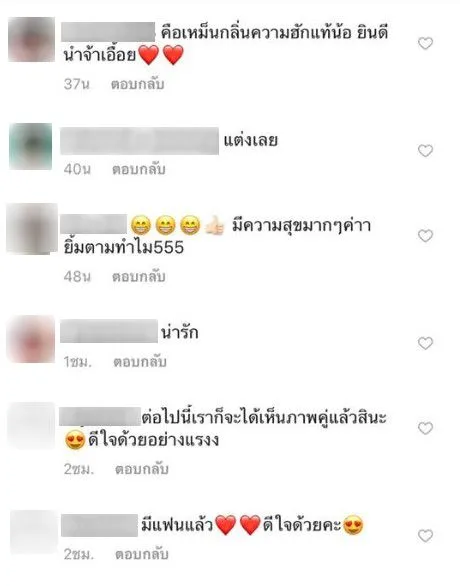This screenshot has height=586, width=460.
Task: Click ตอบกลับ under the 40น comment
Action: (139, 169)
